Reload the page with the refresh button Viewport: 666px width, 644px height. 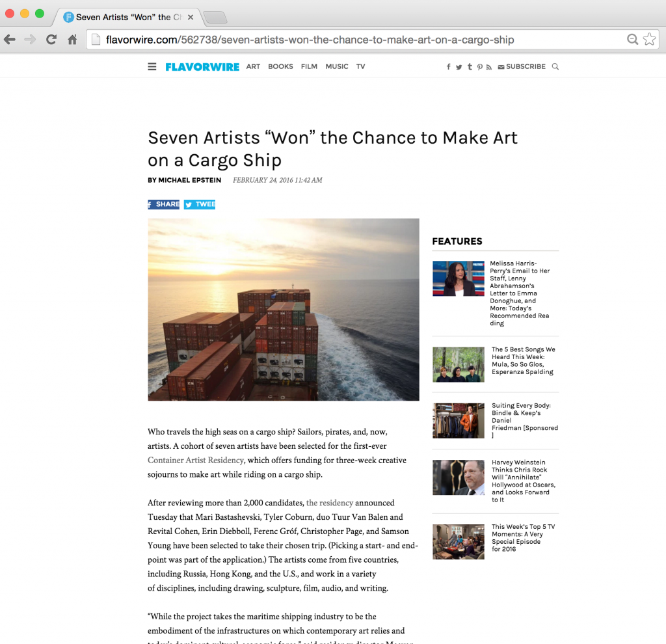click(51, 40)
